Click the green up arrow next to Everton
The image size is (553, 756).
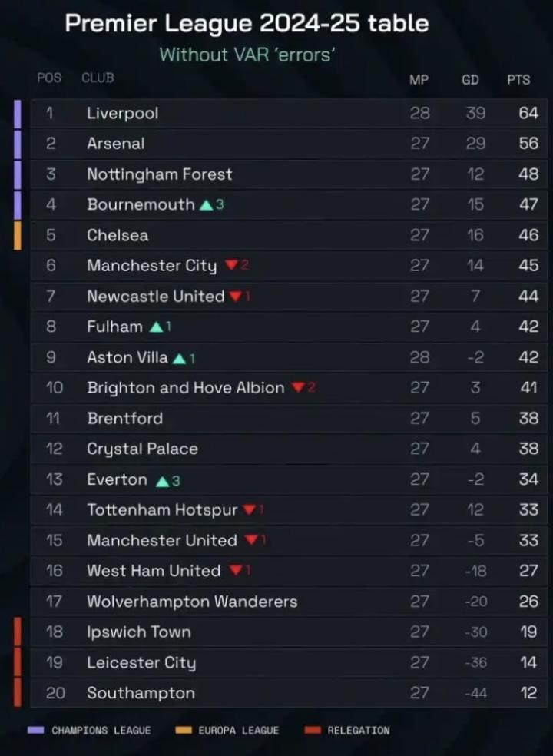click(x=162, y=481)
